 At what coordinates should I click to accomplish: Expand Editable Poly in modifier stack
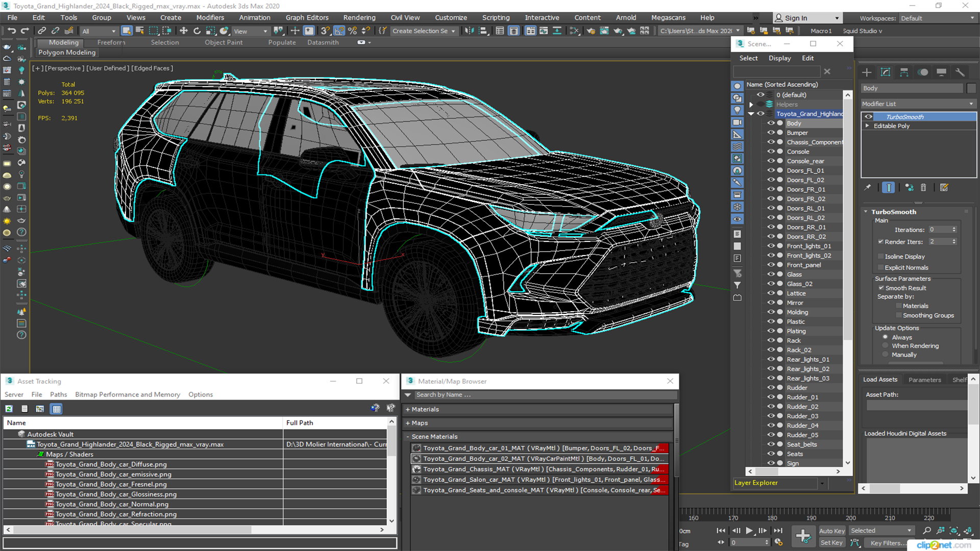867,126
